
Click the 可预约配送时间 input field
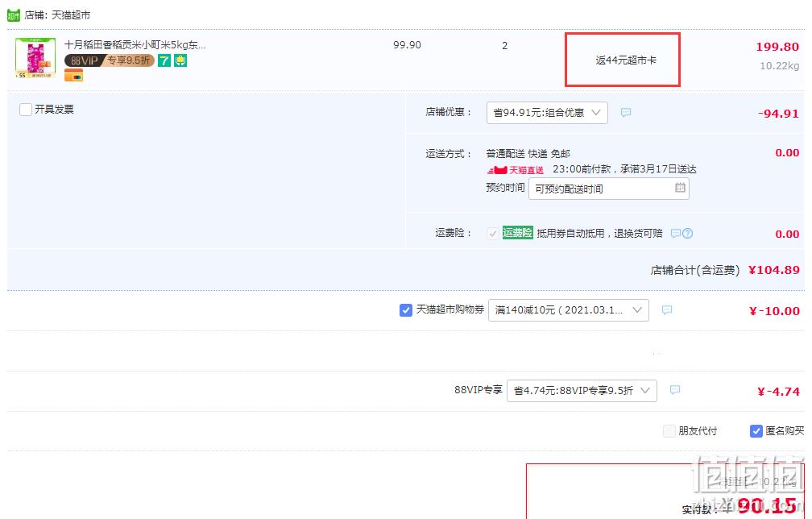tap(608, 189)
